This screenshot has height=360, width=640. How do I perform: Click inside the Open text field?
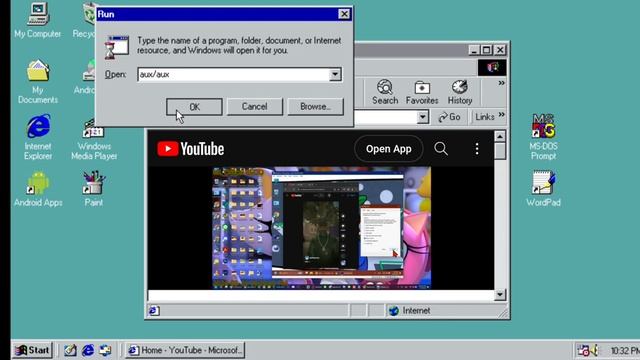click(234, 74)
